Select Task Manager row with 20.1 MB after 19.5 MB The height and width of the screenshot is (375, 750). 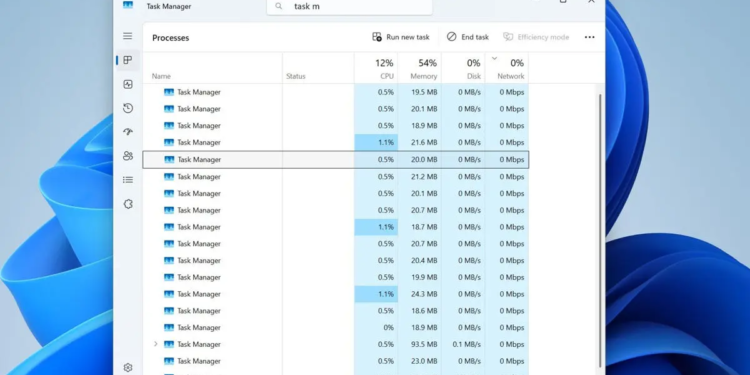tap(336, 109)
